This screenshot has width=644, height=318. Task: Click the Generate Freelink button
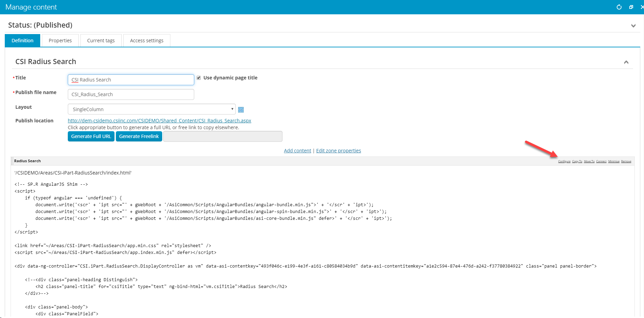(x=139, y=136)
